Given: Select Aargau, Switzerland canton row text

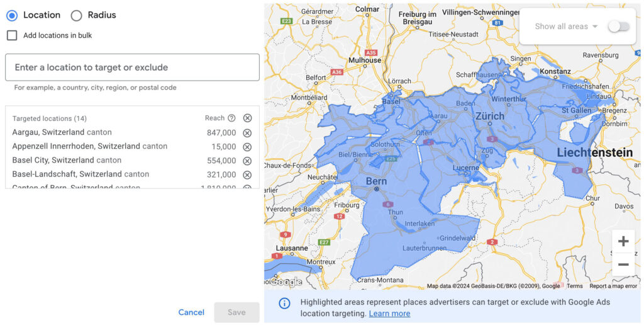Looking at the screenshot, I should (x=62, y=132).
